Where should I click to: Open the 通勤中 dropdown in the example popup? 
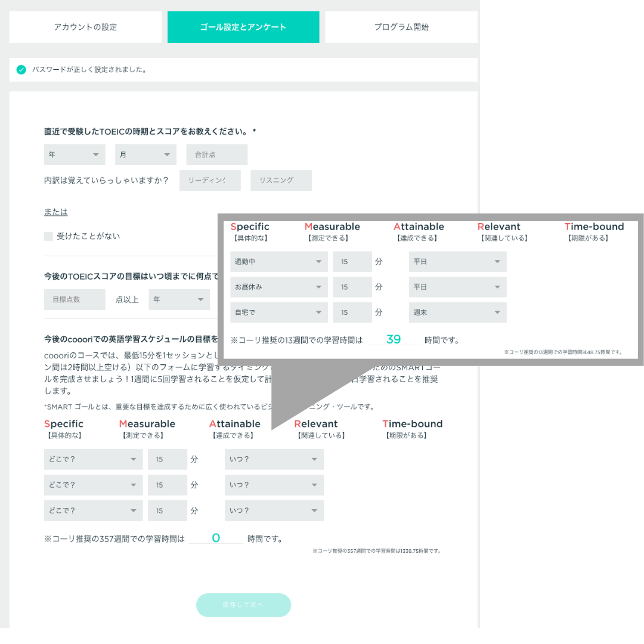coord(278,262)
